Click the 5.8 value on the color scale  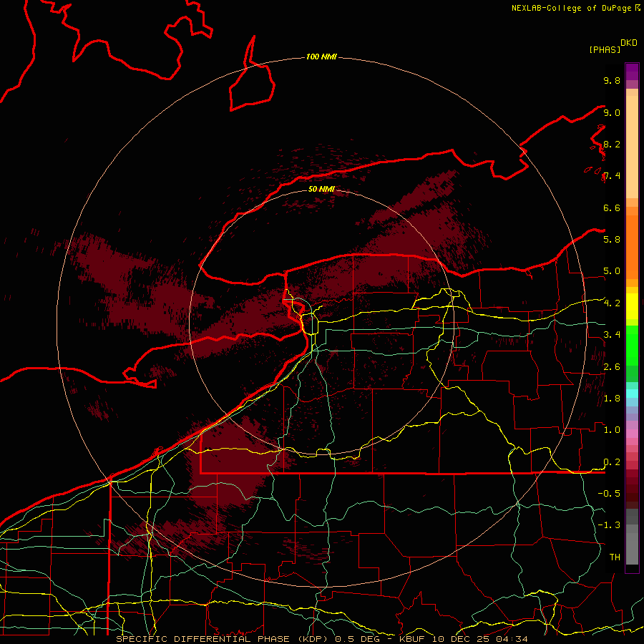tap(612, 240)
